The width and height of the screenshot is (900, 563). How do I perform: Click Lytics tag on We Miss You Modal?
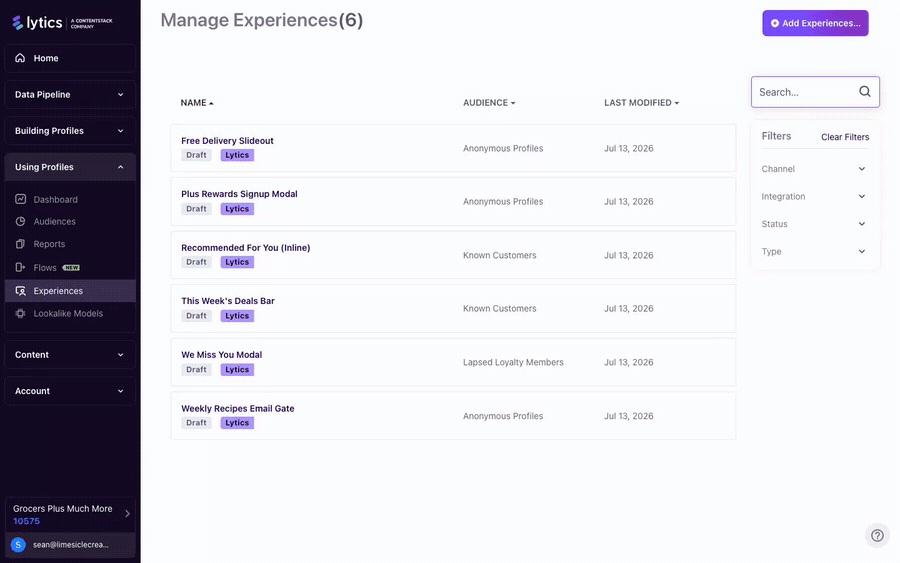coord(237,370)
